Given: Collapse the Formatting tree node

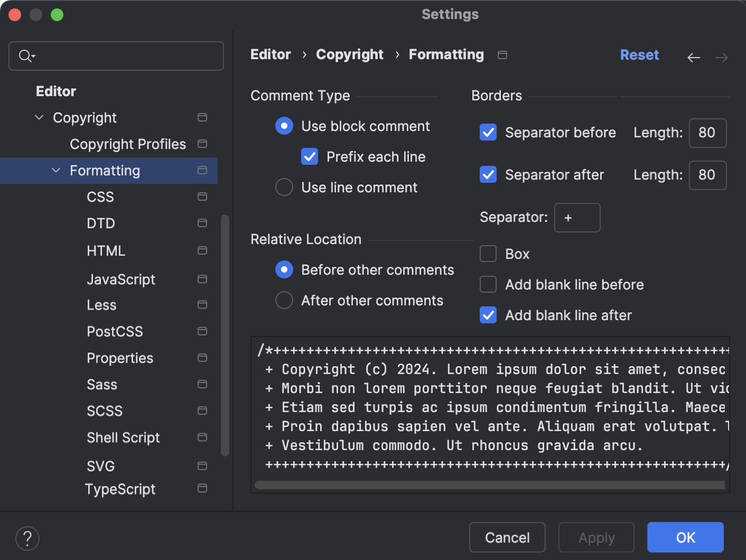Looking at the screenshot, I should (x=56, y=170).
